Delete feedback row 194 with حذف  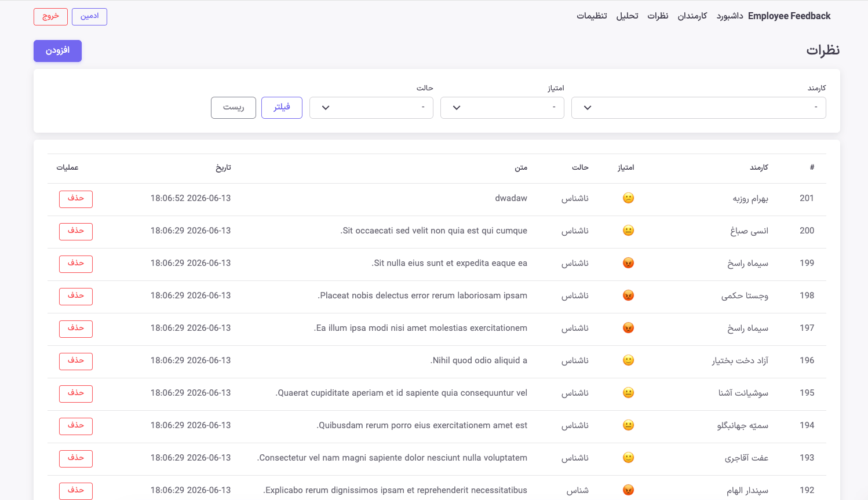76,426
